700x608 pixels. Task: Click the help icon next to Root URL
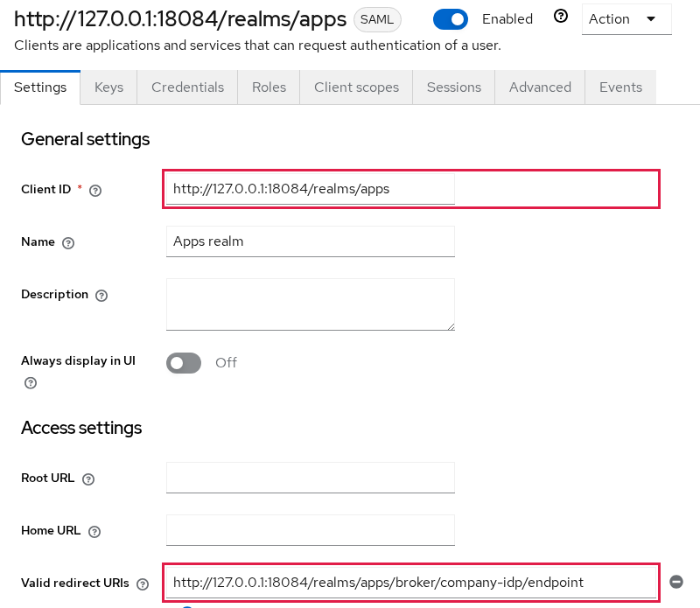click(x=88, y=479)
